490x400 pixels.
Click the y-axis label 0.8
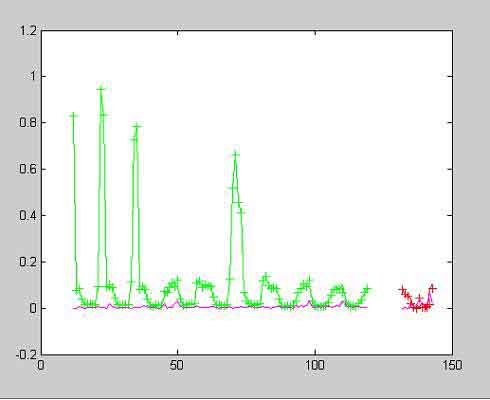28,123
